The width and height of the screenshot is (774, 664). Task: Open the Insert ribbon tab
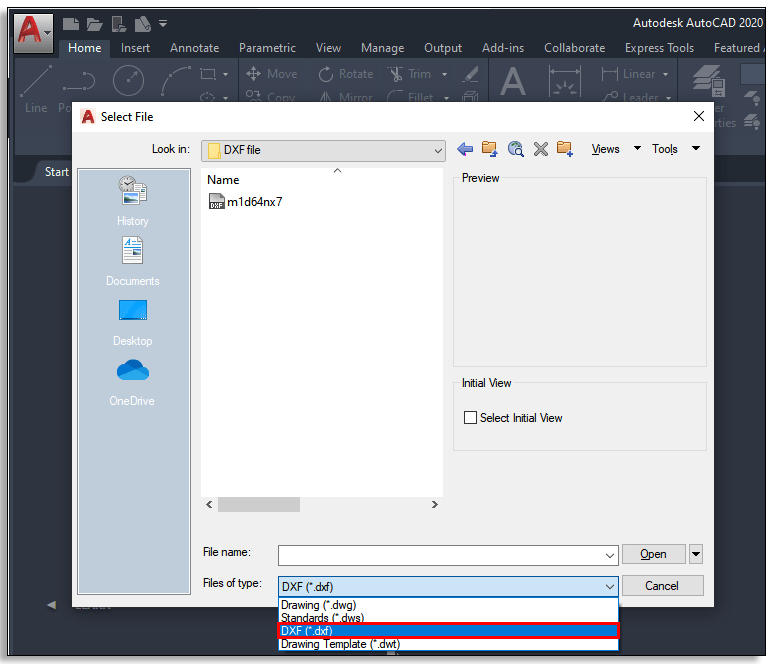click(135, 48)
